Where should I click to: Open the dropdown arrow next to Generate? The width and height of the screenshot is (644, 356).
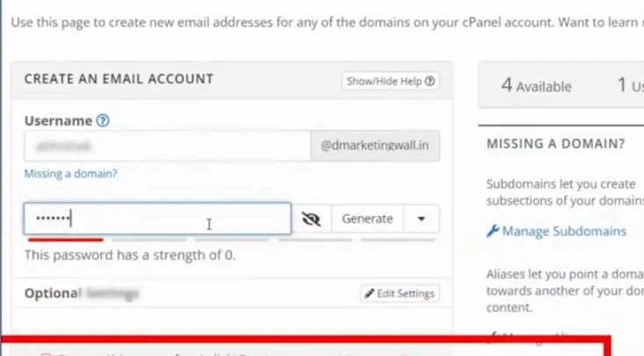(422, 219)
